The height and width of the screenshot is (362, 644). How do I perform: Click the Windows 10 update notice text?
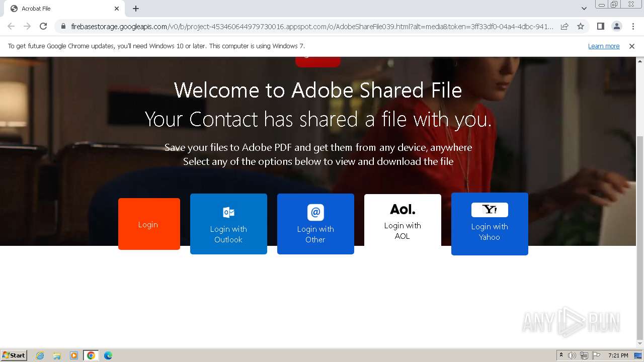(x=156, y=46)
